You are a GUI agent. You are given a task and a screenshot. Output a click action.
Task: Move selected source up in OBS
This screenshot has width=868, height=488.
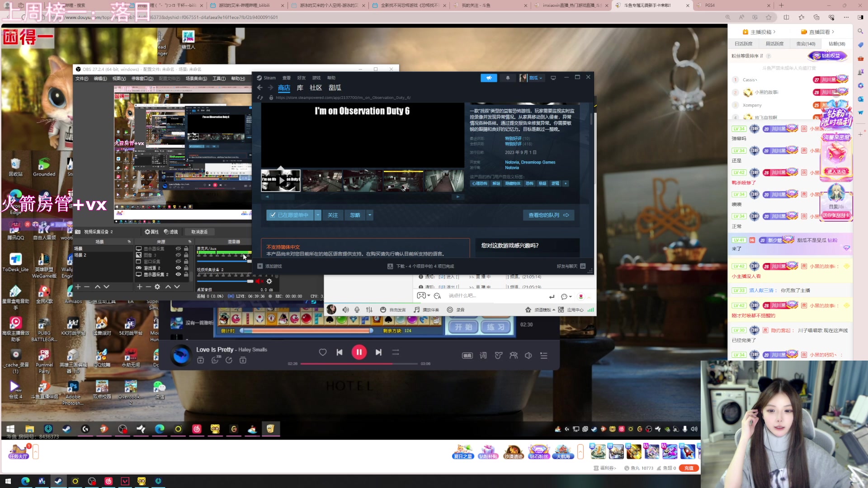(x=168, y=287)
